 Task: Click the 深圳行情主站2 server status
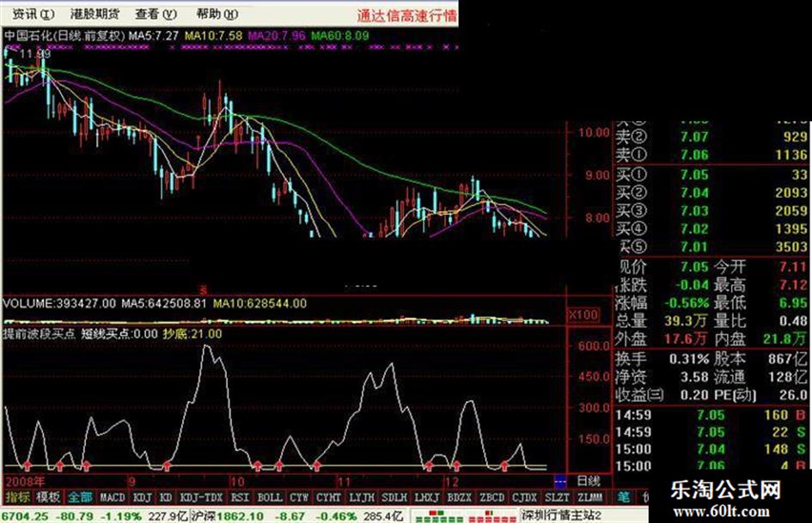point(561,516)
